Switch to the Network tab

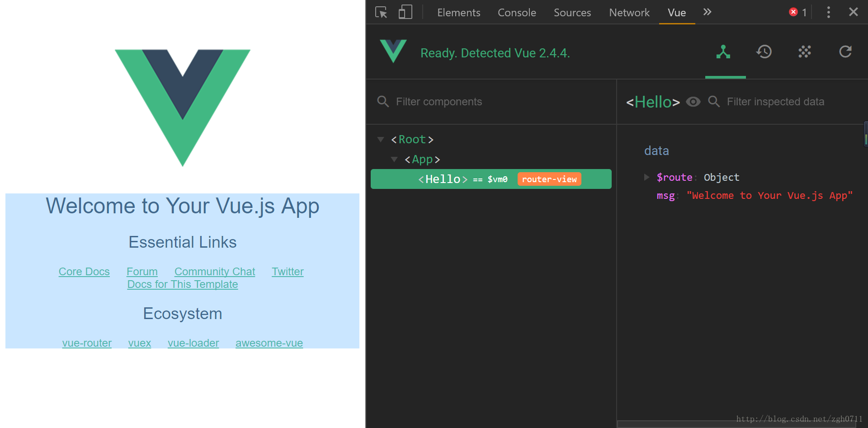(x=629, y=13)
